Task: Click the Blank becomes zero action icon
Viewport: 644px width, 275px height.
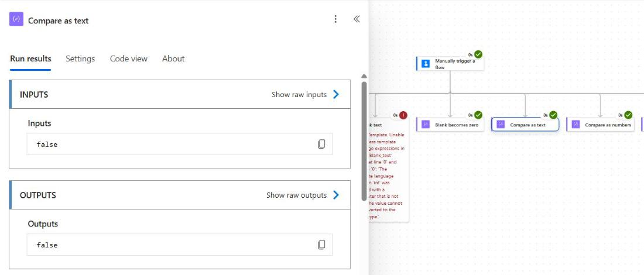Action: click(426, 125)
